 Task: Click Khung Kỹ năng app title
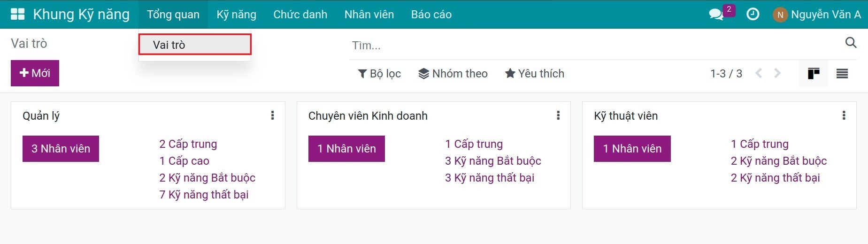click(81, 15)
